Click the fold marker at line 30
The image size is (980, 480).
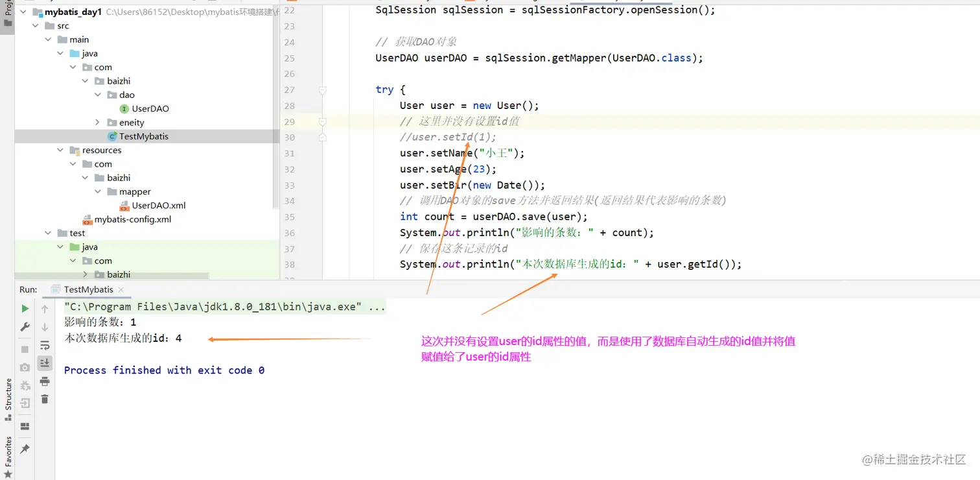coord(322,137)
